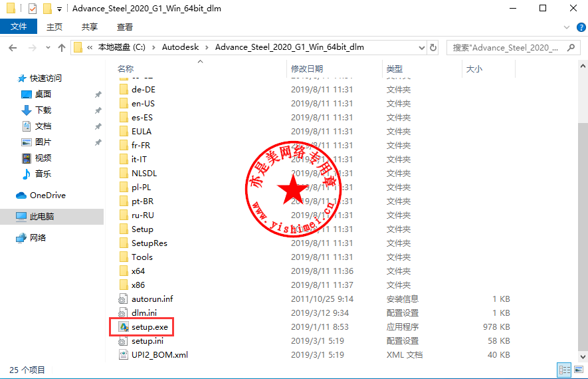Click the search magnifier icon
This screenshot has width=588, height=379.
pos(571,48)
